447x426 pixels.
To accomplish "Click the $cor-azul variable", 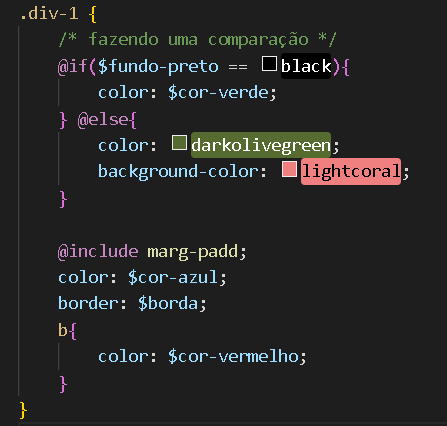I will [173, 277].
